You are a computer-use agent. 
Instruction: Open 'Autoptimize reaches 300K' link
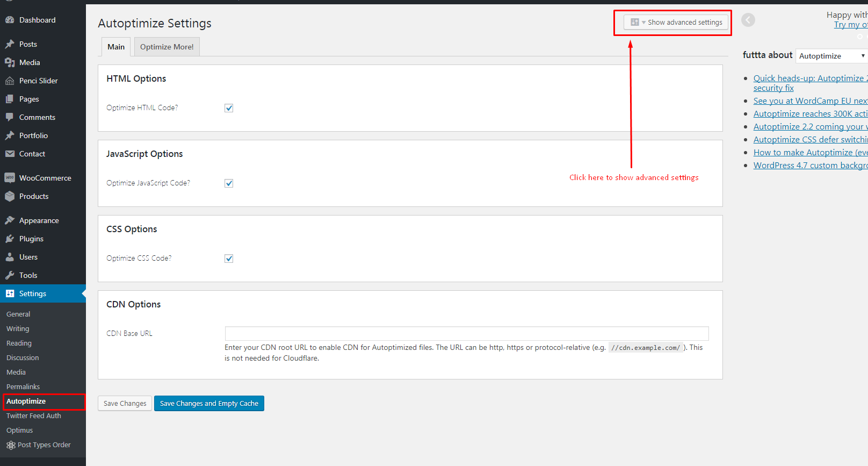pyautogui.click(x=811, y=113)
